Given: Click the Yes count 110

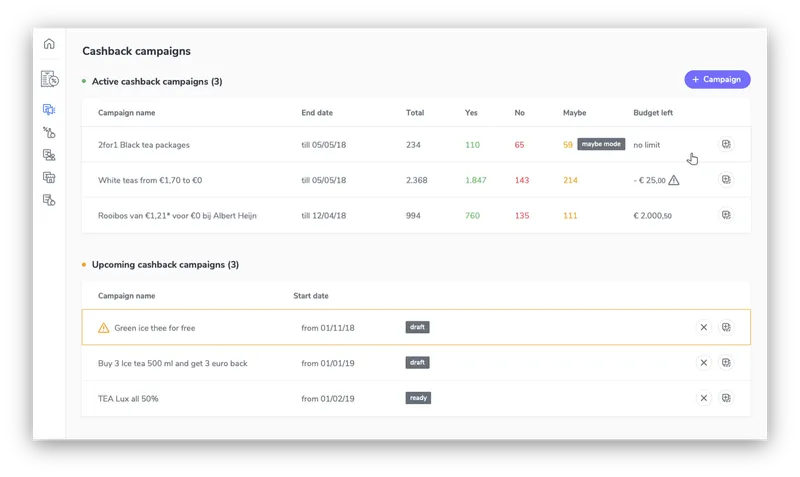Looking at the screenshot, I should click(x=472, y=145).
